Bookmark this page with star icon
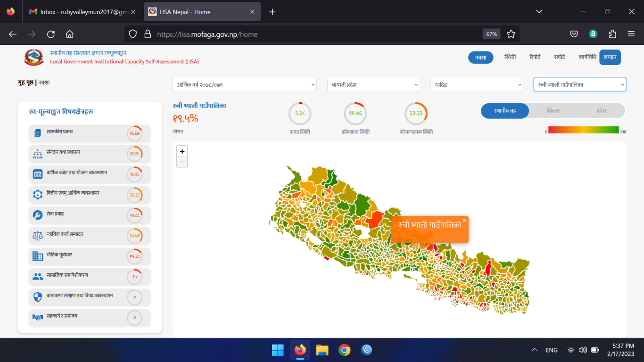This screenshot has height=362, width=644. pyautogui.click(x=511, y=34)
